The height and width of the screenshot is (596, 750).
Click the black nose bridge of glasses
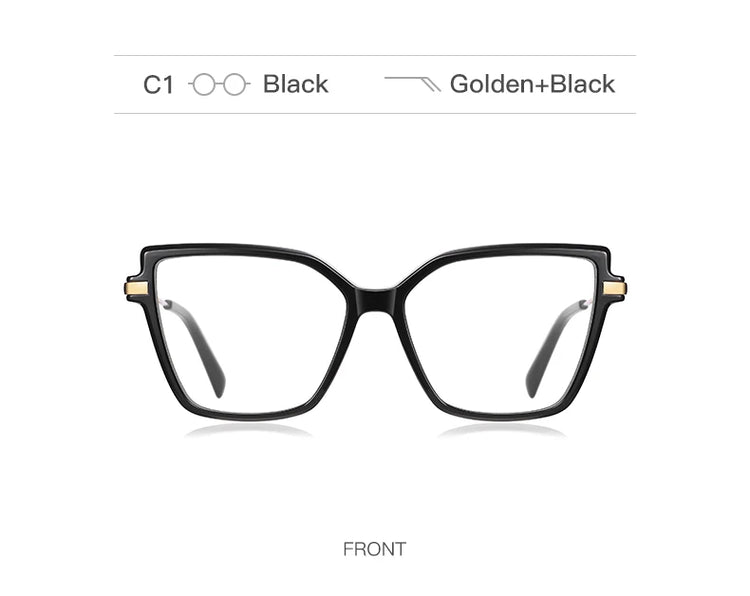[375, 298]
